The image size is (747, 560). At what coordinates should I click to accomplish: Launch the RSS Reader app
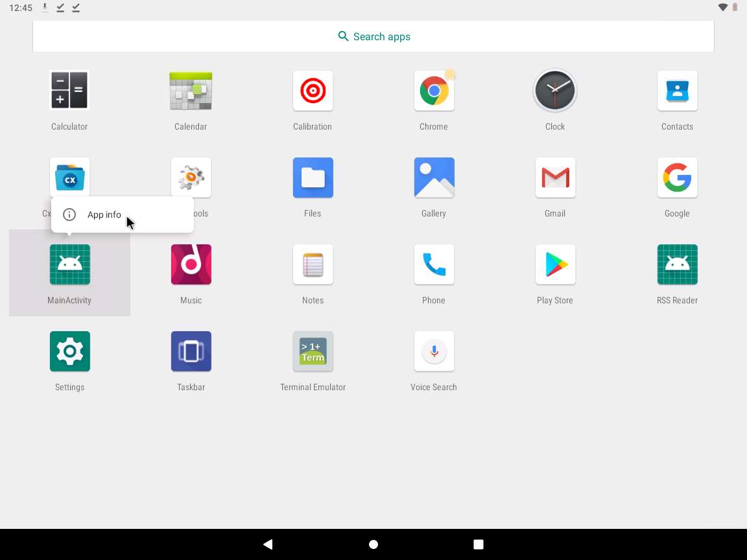(677, 264)
